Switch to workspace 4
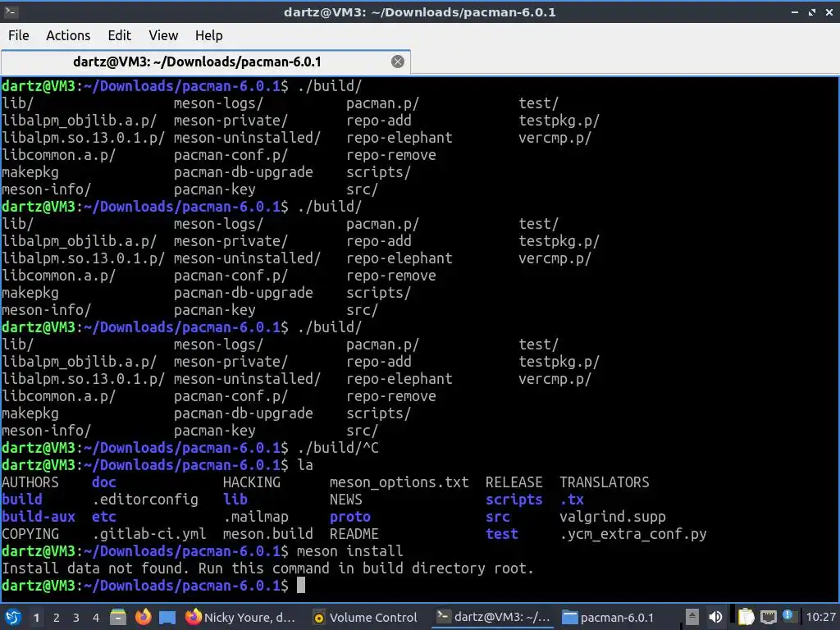The width and height of the screenshot is (840, 630). tap(96, 618)
